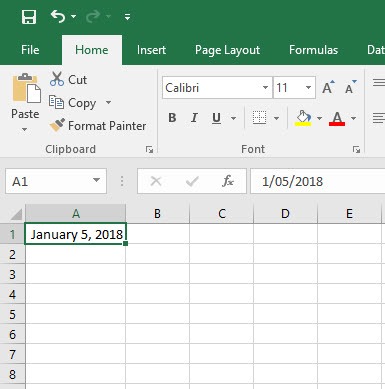
Task: Decrease font size with the smaller A icon
Action: tap(351, 87)
